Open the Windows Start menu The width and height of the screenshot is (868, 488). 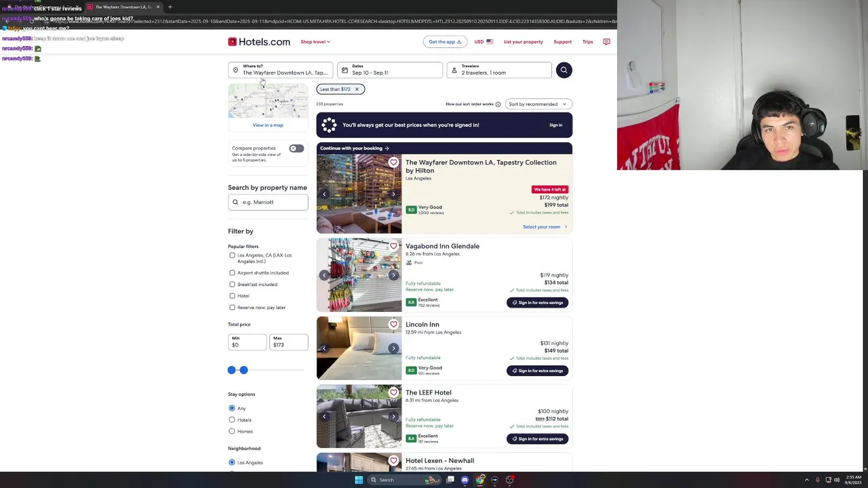(x=359, y=480)
